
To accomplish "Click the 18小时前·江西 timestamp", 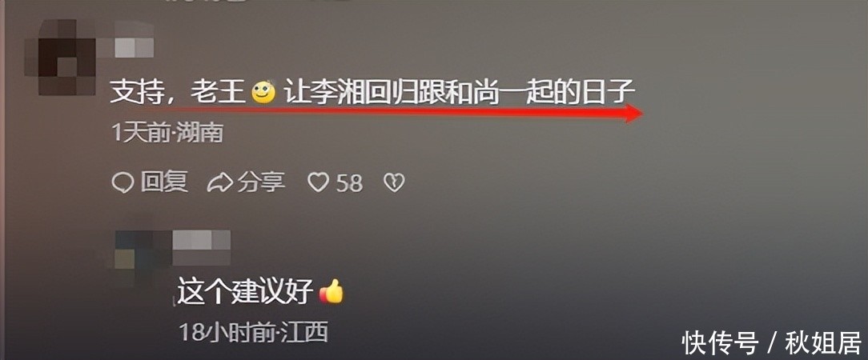I will tap(254, 332).
